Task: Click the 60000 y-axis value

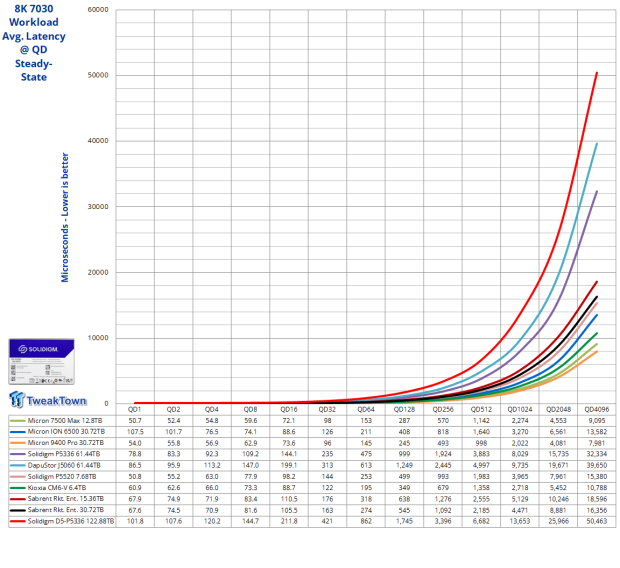Action: click(x=98, y=9)
